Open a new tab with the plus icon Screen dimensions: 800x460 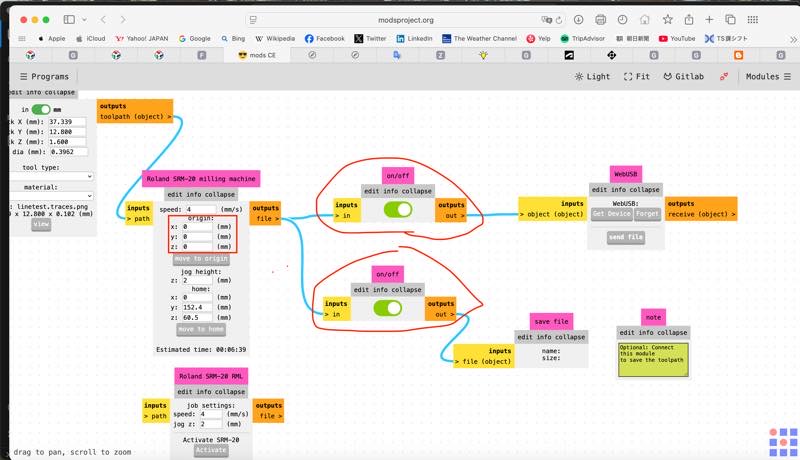709,19
